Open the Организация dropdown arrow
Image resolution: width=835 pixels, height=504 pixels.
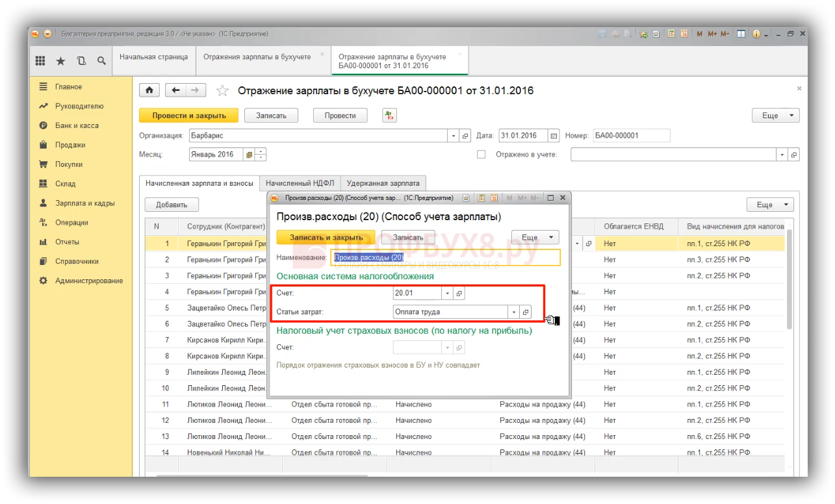[454, 136]
